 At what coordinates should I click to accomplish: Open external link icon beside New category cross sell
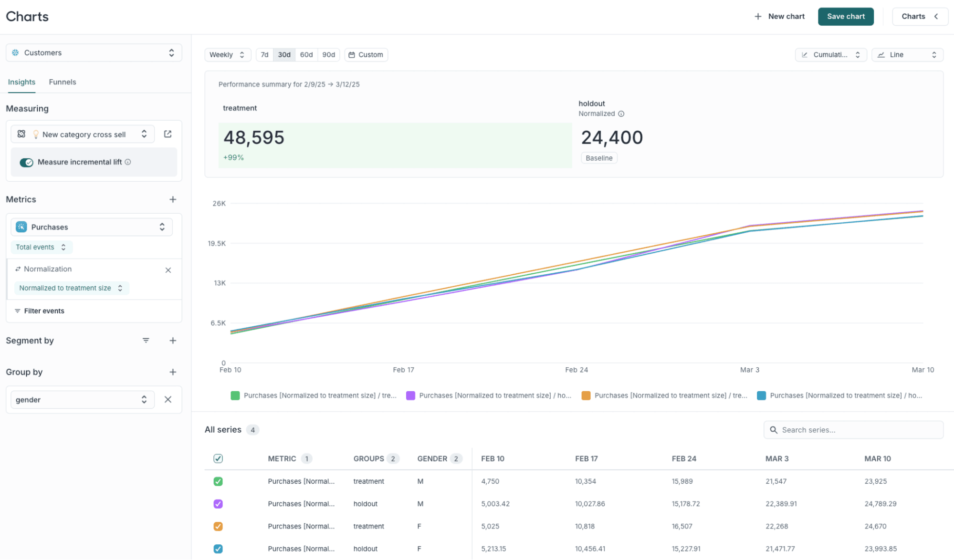click(x=168, y=134)
